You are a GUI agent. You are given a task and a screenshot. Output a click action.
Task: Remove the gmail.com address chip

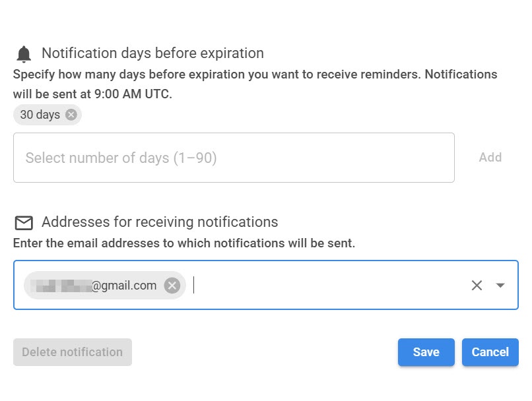point(172,286)
